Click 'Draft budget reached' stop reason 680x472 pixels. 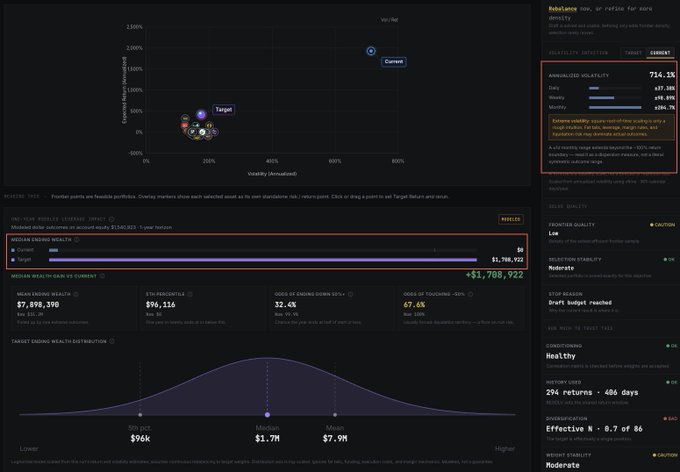pos(580,302)
